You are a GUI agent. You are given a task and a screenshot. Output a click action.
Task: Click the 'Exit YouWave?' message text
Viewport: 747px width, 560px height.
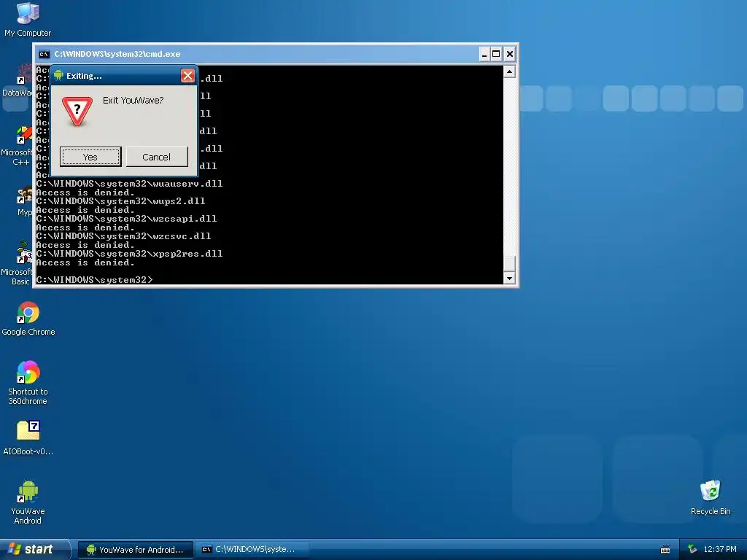coord(133,101)
